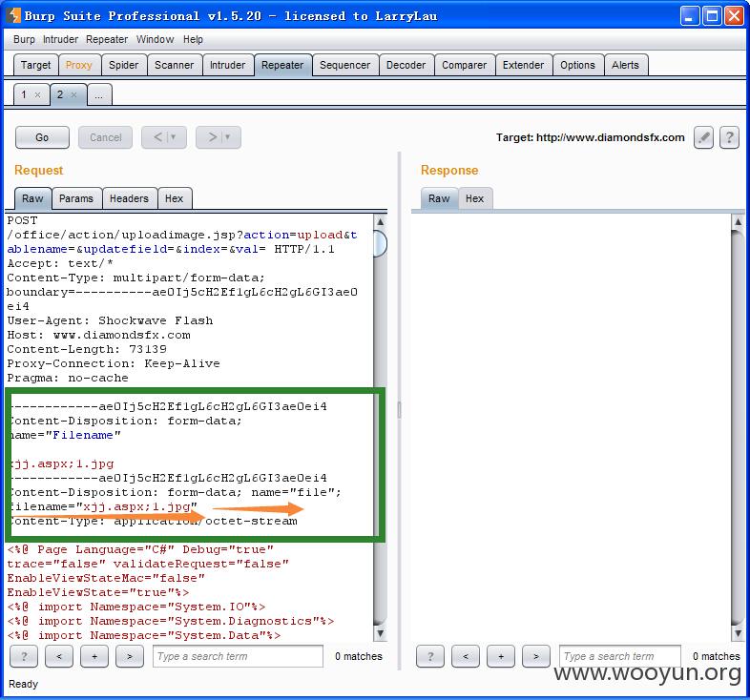
Task: Switch to the Sequencer tab
Action: coord(344,65)
